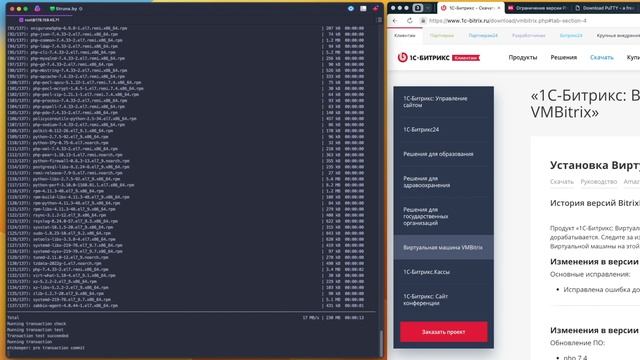Select the Struna.by terminal tab

point(66,9)
